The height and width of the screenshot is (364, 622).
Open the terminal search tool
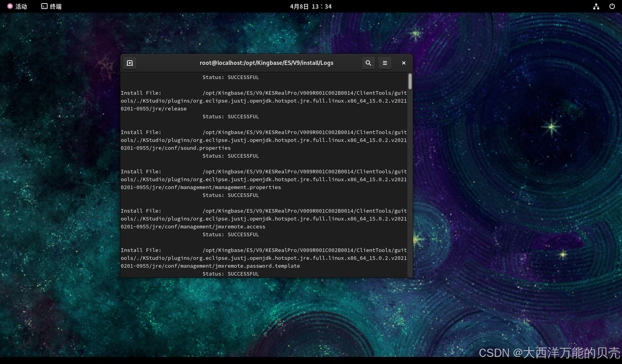click(x=368, y=63)
